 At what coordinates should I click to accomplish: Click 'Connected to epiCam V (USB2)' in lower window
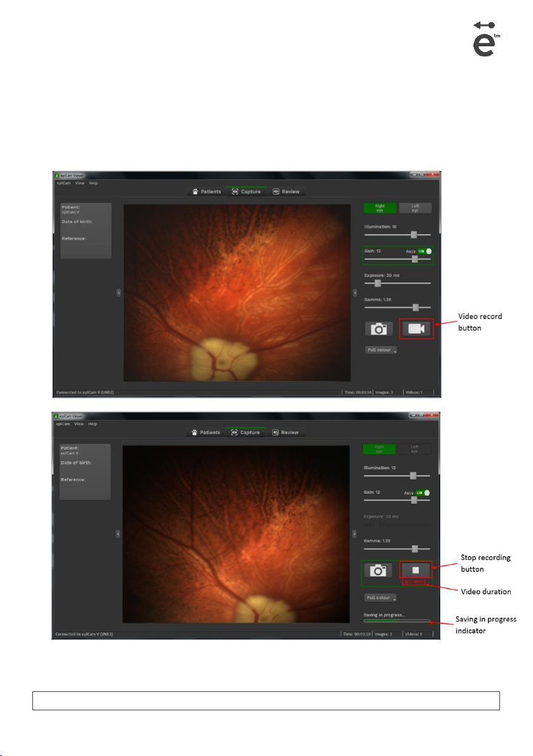(x=84, y=634)
